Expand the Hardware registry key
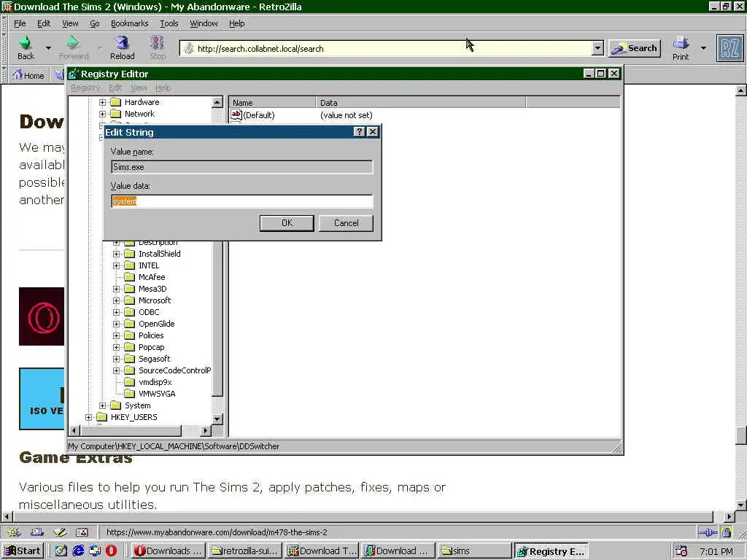The height and width of the screenshot is (560, 747). coord(102,102)
